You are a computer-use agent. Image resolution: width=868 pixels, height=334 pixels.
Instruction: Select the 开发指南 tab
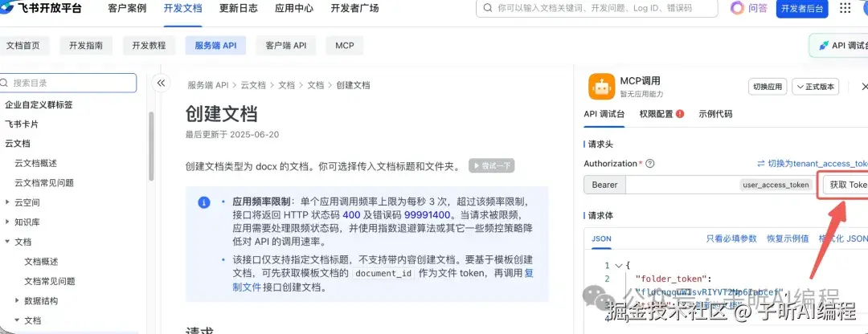[86, 45]
